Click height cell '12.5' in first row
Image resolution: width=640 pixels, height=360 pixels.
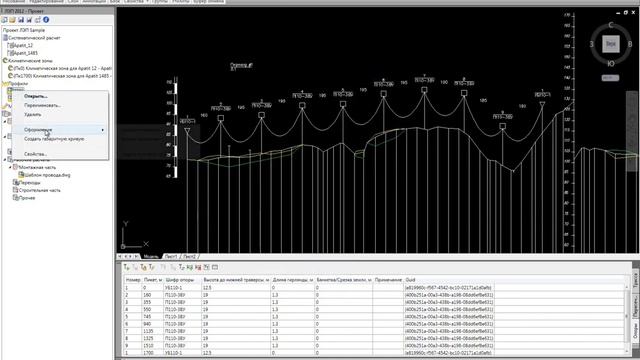pos(236,287)
